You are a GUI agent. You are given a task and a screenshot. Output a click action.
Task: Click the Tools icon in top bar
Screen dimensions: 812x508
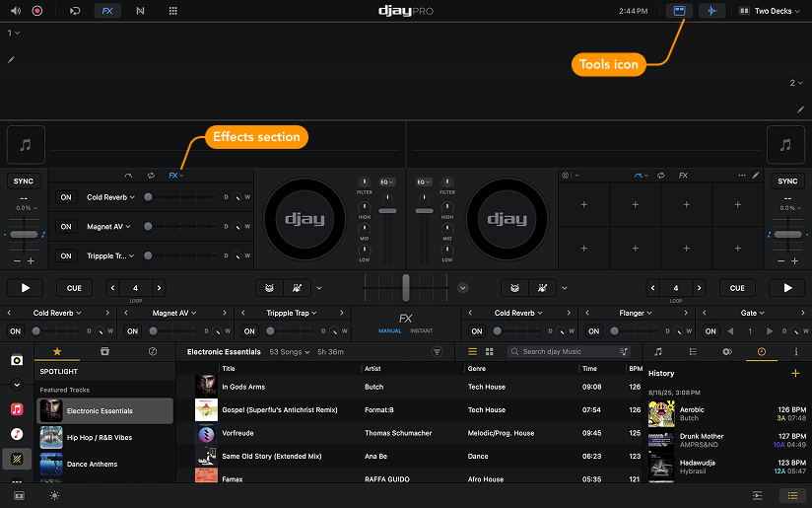click(679, 11)
